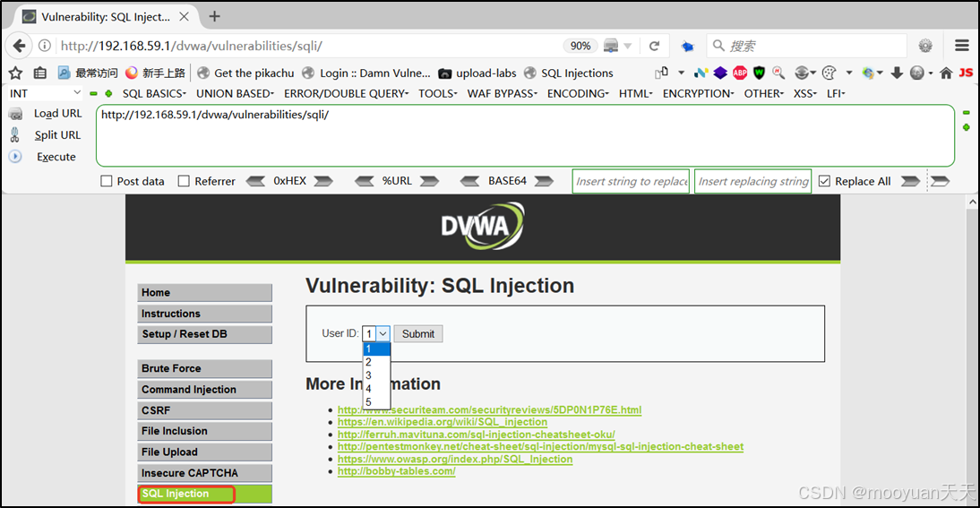Open the site information icon in address bar
Screen dimensions: 980x508
(x=45, y=46)
